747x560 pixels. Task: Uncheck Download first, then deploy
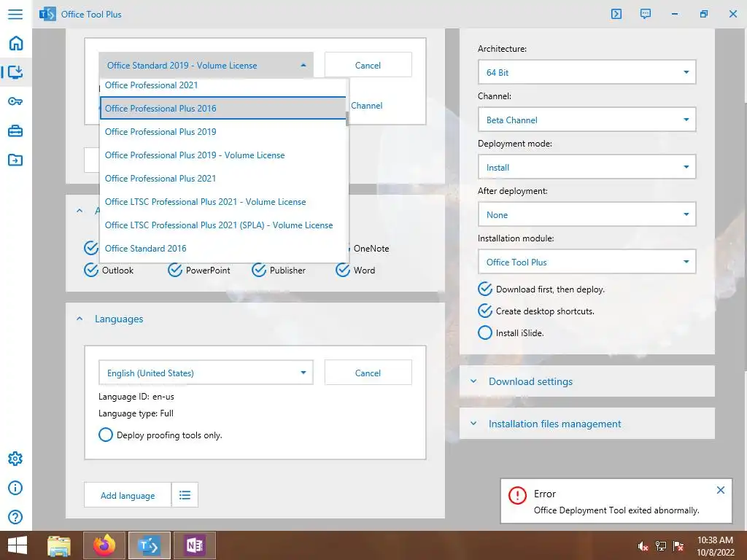(485, 289)
